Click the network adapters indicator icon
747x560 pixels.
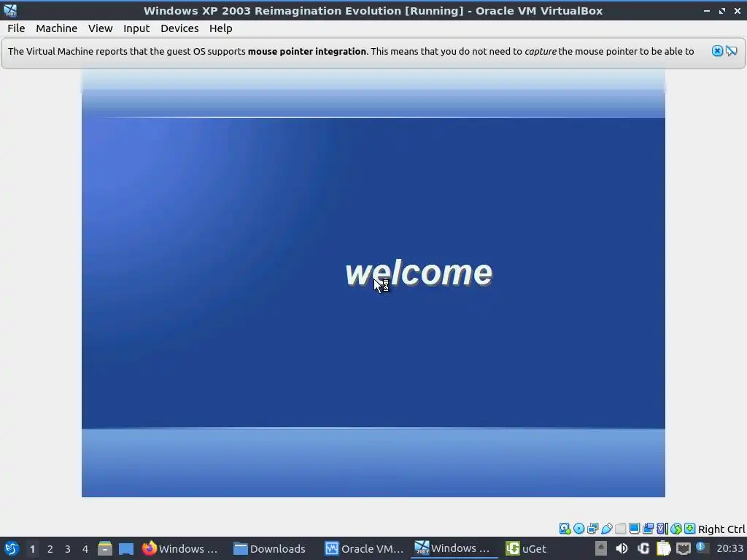[592, 529]
